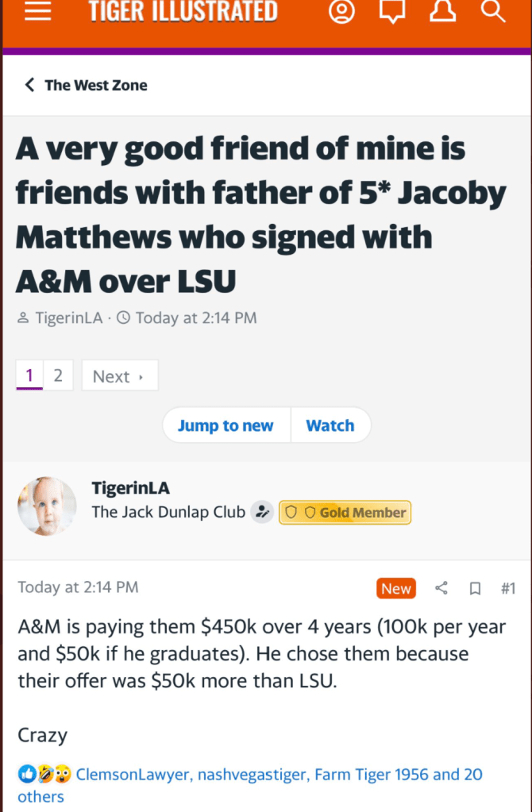Open the conversations speech bubble icon
The height and width of the screenshot is (812, 532).
pyautogui.click(x=392, y=12)
